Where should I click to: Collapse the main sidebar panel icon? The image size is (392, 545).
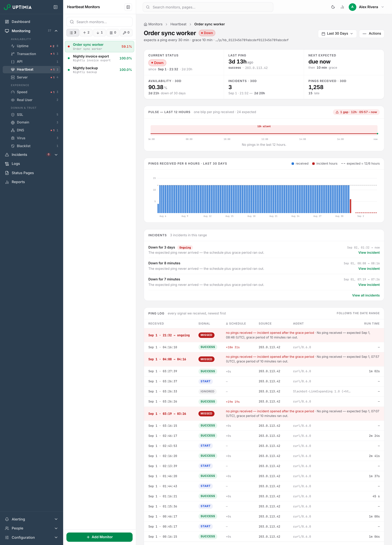(x=55, y=7)
